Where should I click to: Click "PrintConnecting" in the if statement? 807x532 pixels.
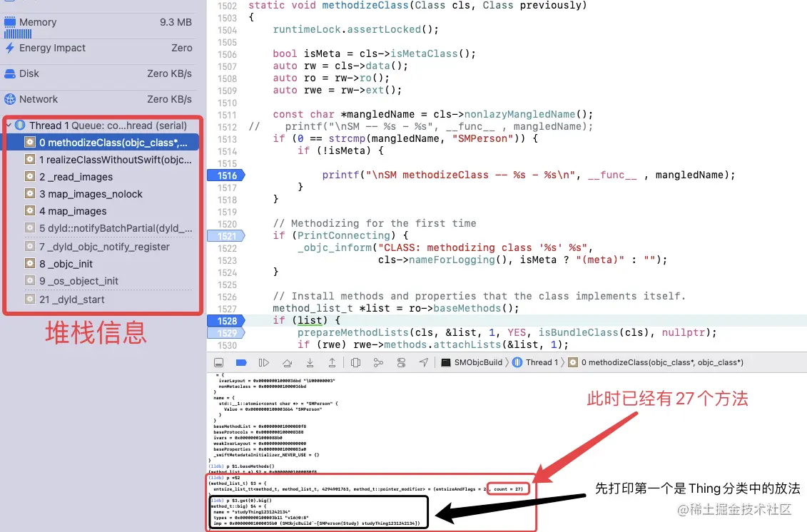344,235
